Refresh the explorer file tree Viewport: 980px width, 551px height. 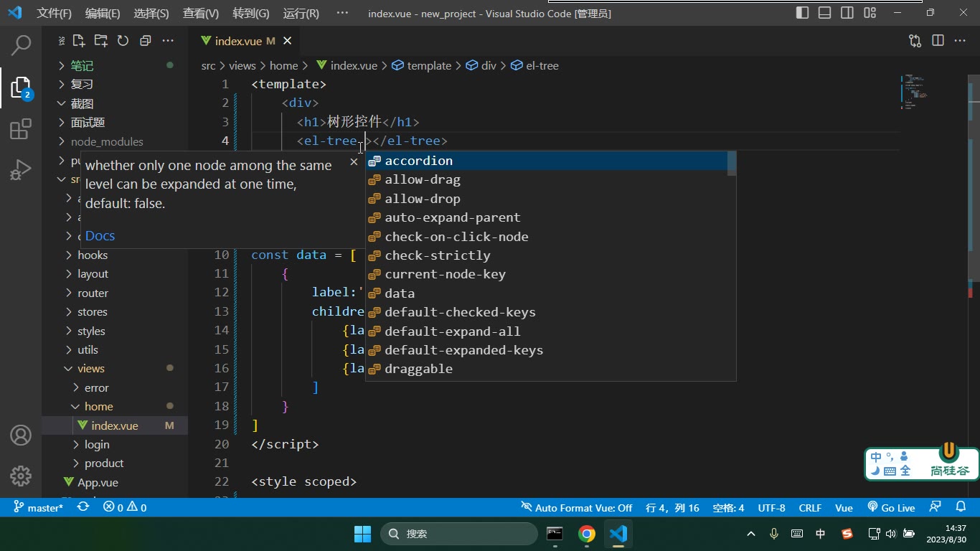123,41
